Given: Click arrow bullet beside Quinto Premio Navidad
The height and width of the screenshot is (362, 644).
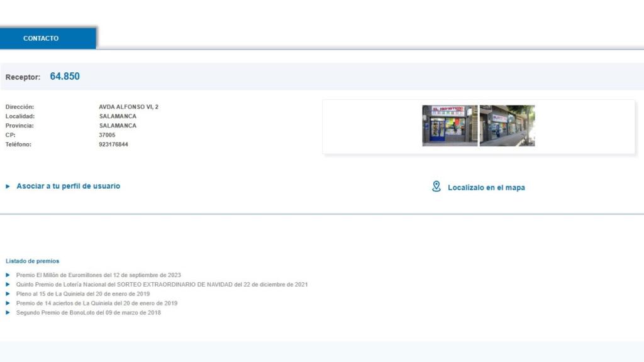Looking at the screenshot, I should click(8, 285).
